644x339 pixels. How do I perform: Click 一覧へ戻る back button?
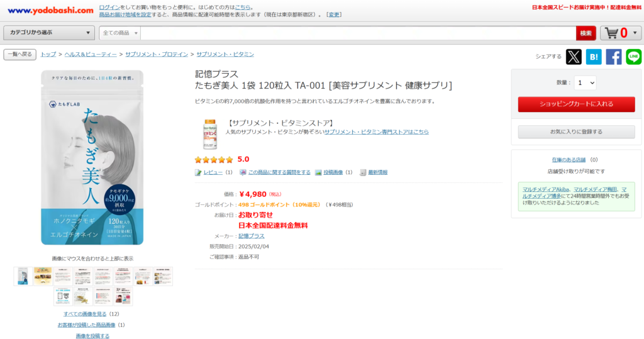pyautogui.click(x=19, y=54)
